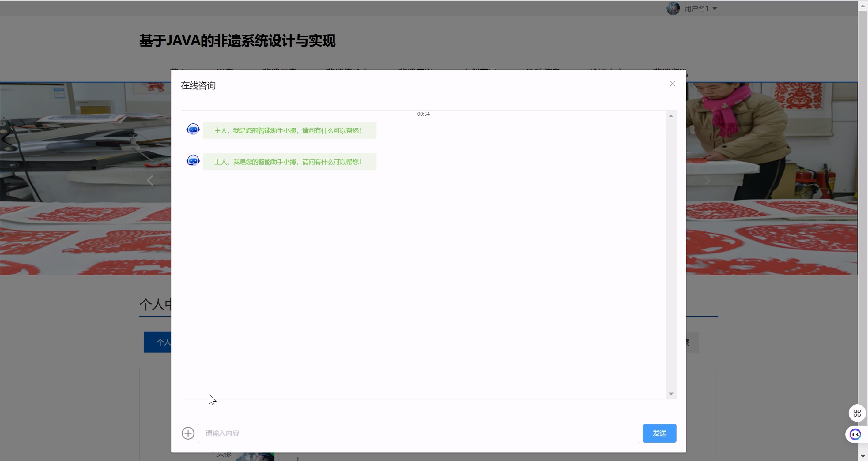This screenshot has height=461, width=868.
Task: Click the second robot assistant avatar
Action: point(193,161)
